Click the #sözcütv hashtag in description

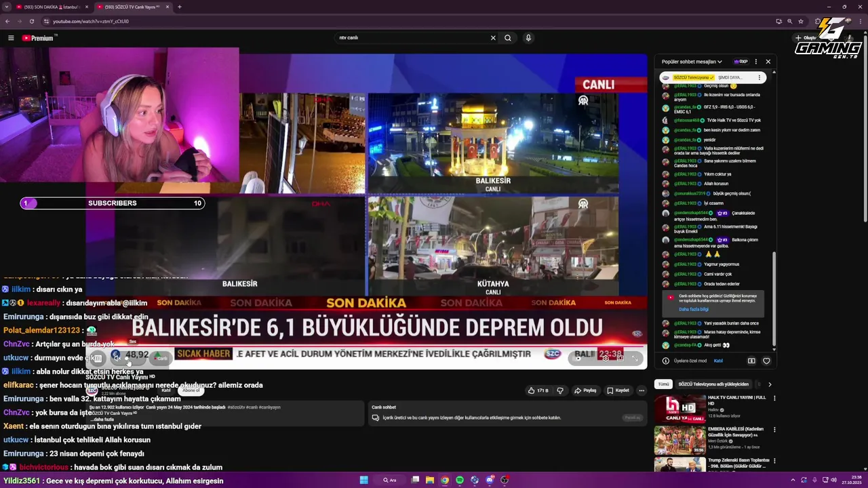pyautogui.click(x=235, y=407)
